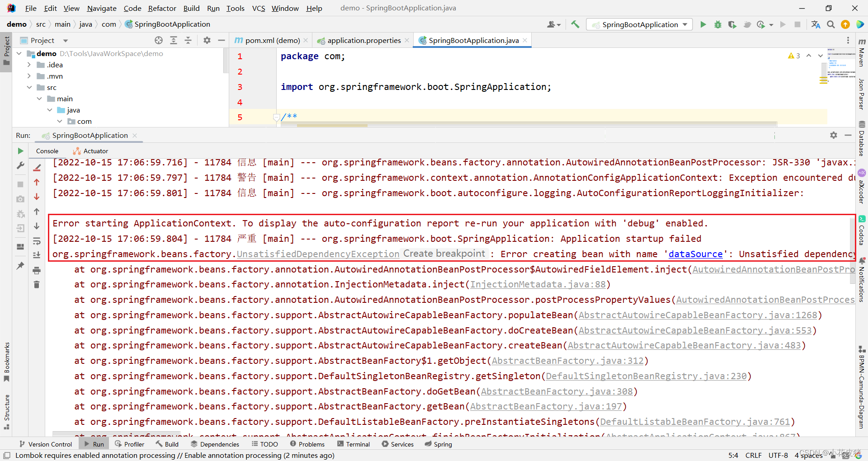Click the dataSource link
868x461 pixels.
pos(695,254)
